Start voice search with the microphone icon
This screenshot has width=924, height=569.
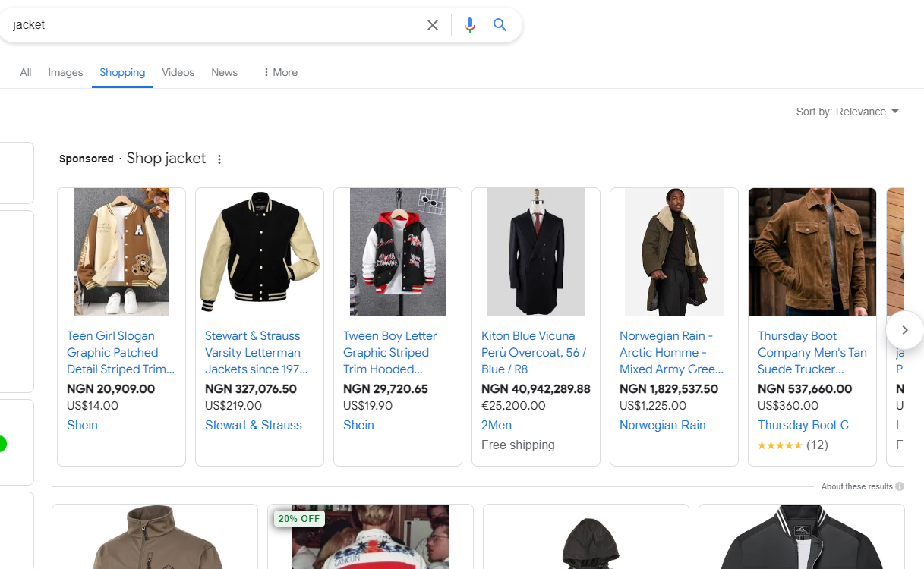[x=470, y=25]
